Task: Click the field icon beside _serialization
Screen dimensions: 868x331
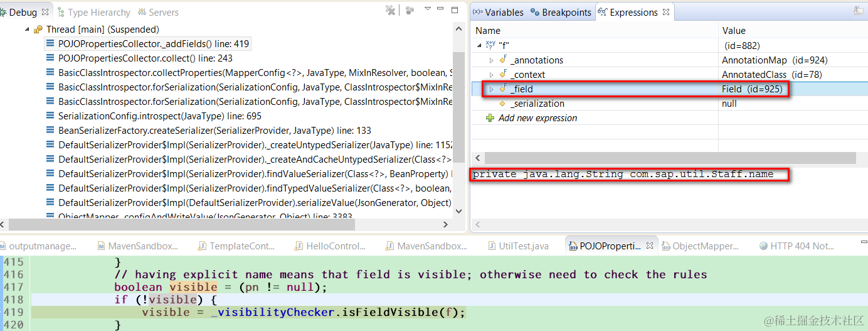Action: 502,104
